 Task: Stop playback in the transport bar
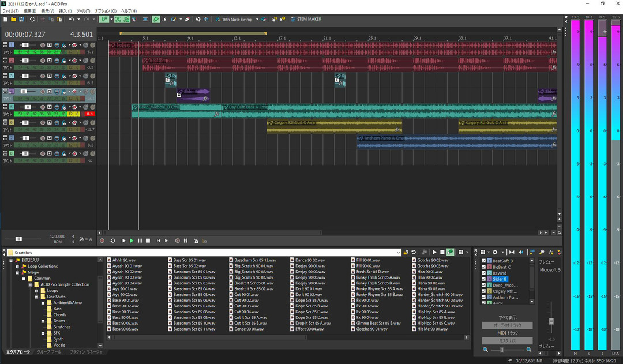[148, 241]
